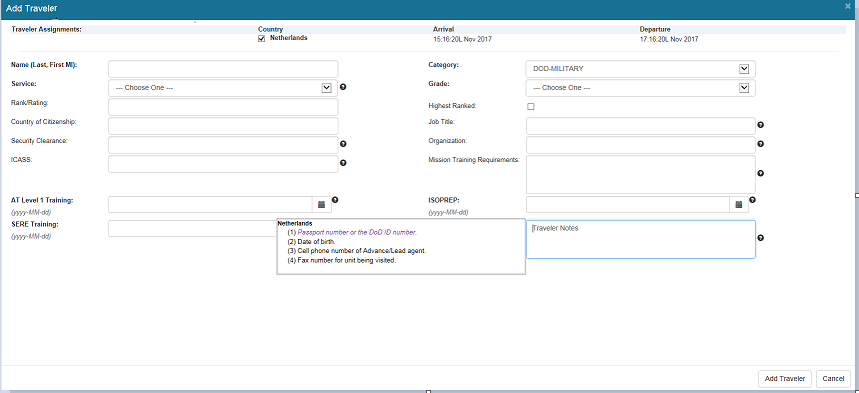
Task: Click the help icon beside Traveler Notes
Action: pos(760,238)
